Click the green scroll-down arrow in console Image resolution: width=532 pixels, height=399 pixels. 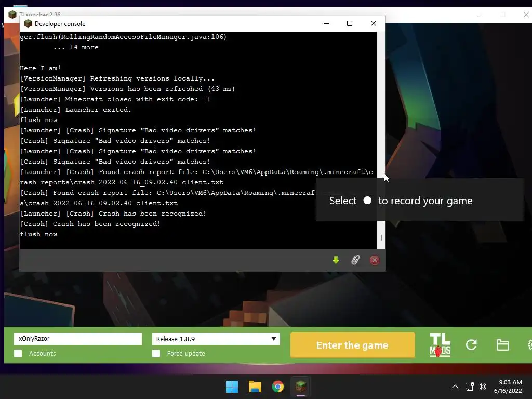point(336,260)
